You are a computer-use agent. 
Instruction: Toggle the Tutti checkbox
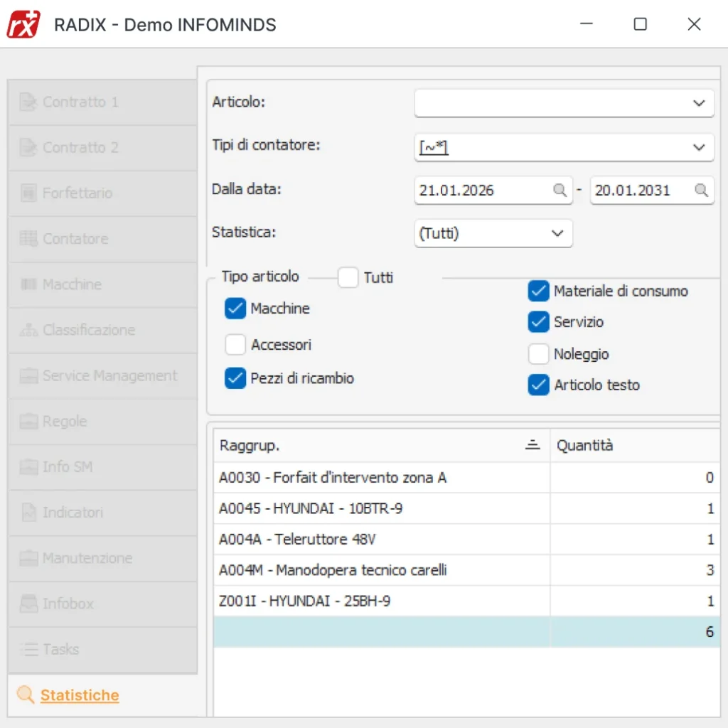pyautogui.click(x=348, y=277)
